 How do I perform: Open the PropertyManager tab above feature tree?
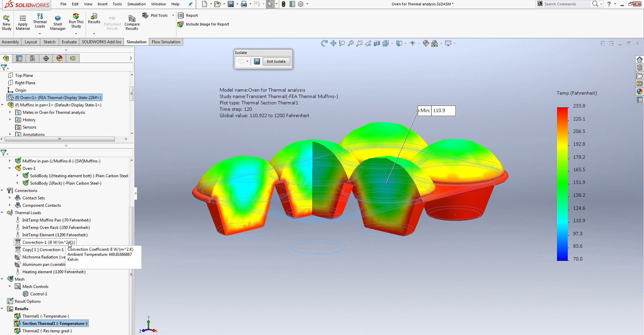[x=19, y=58]
